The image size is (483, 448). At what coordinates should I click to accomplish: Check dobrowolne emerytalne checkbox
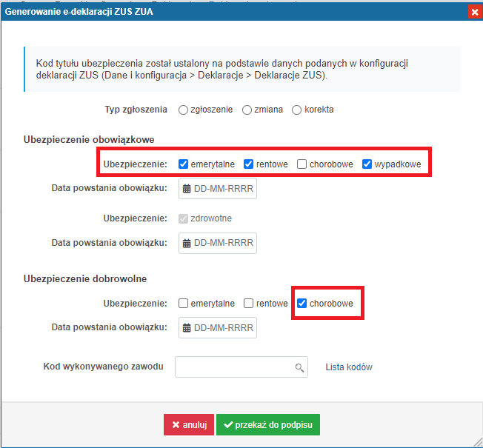[183, 304]
